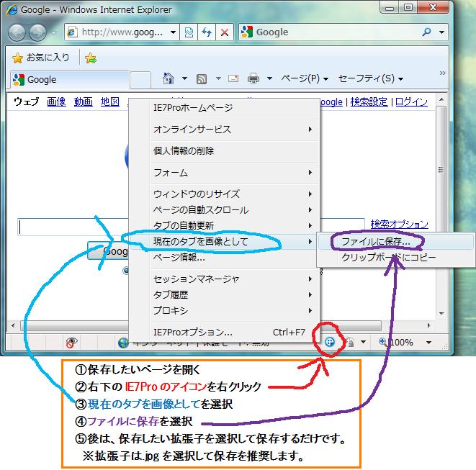Click the add to favorites bar icon
Screen dimensions: 476x470
[x=91, y=58]
